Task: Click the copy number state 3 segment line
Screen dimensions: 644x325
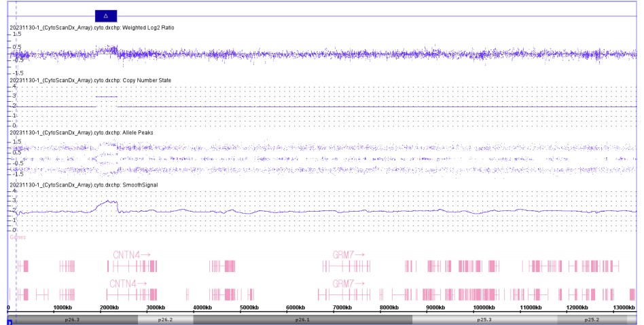Action: point(107,97)
